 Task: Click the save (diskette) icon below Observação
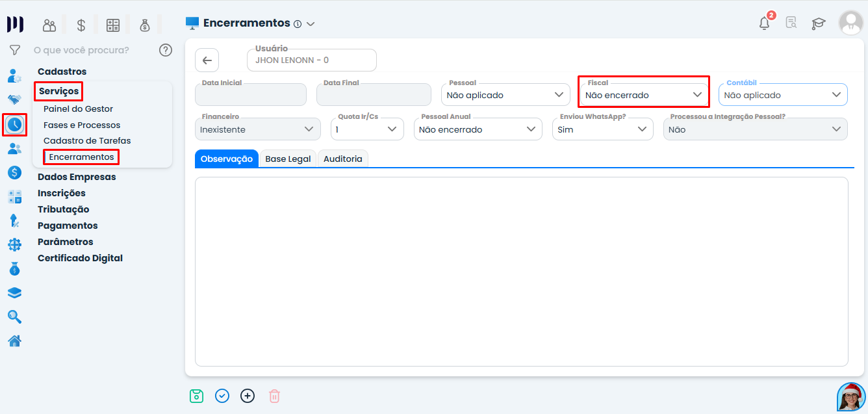(196, 396)
